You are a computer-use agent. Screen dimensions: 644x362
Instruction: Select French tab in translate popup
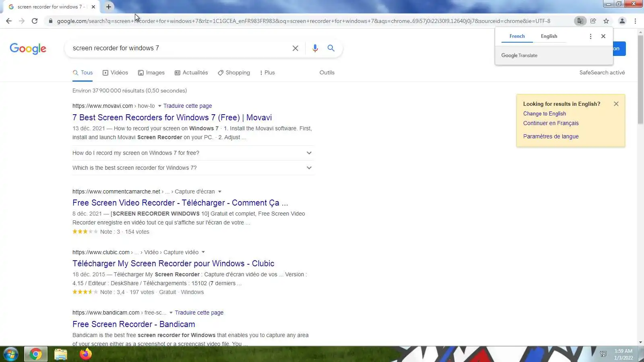(517, 36)
